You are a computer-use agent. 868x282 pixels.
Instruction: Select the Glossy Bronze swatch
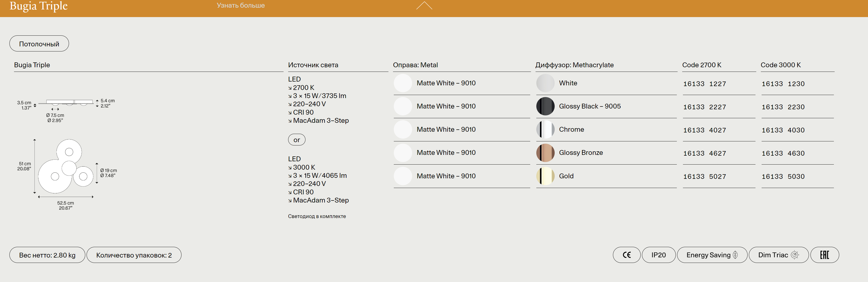545,153
